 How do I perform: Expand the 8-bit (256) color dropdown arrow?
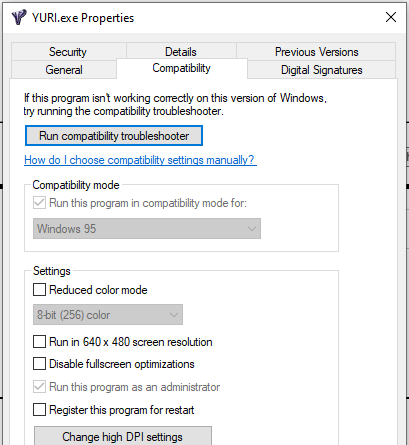coord(174,315)
